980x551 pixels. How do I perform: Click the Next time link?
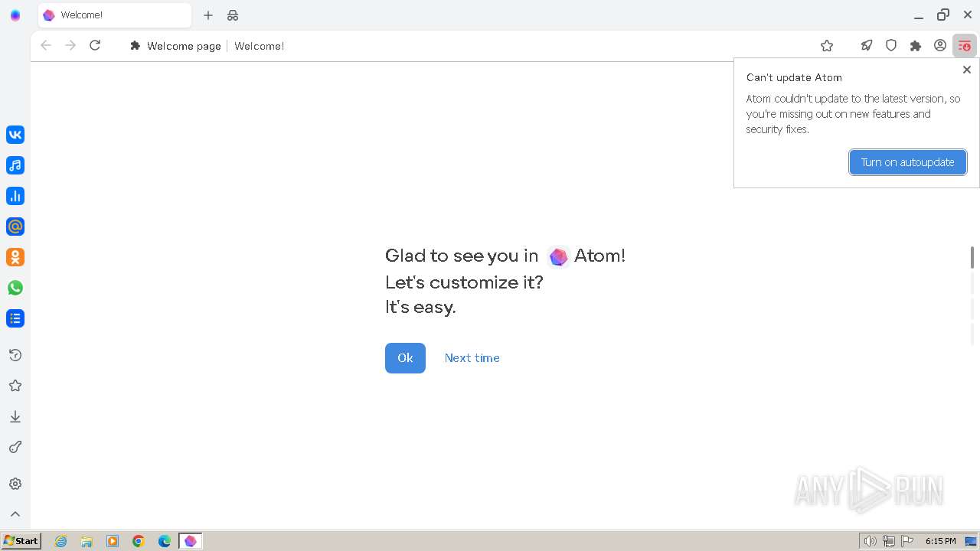472,358
